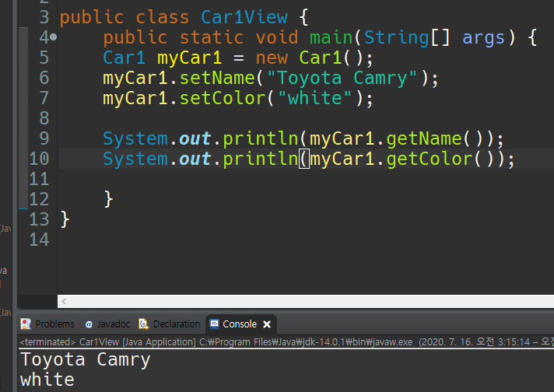
Task: Close the Console view tab
Action: [x=267, y=324]
